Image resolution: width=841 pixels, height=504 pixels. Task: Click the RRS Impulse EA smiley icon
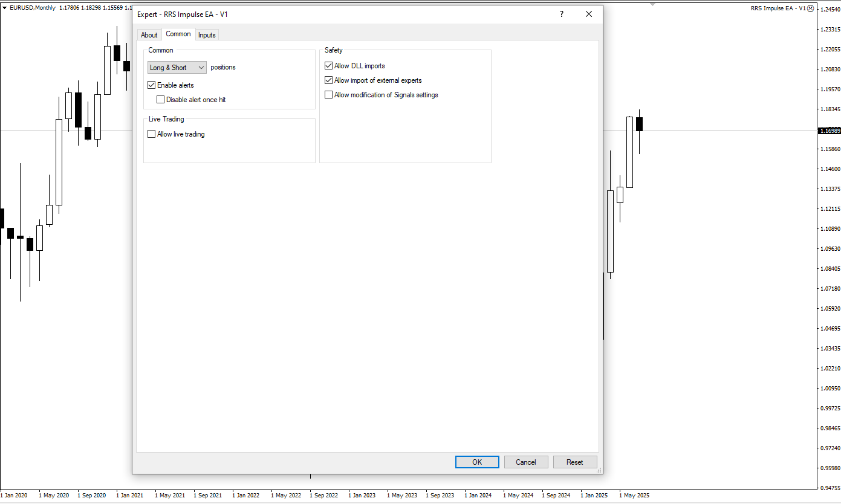click(811, 8)
